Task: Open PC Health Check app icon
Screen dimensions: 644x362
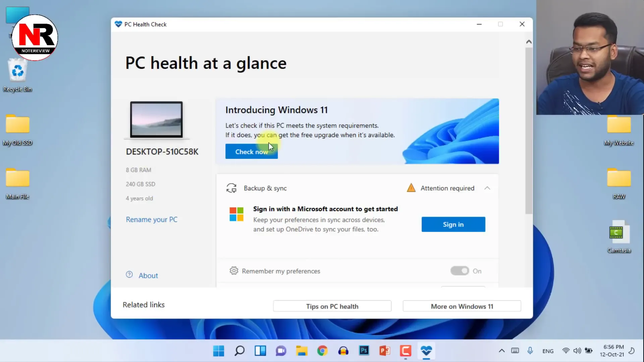Action: (x=426, y=351)
